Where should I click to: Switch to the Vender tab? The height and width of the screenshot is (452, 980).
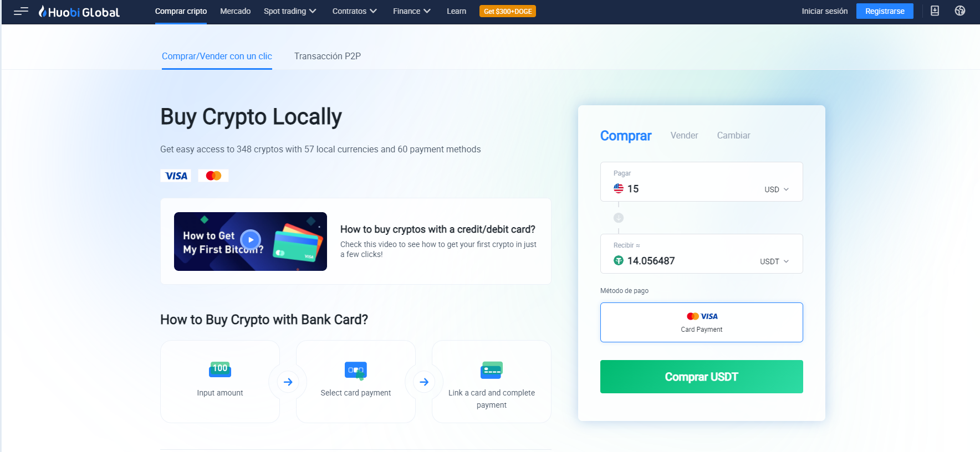coord(684,135)
